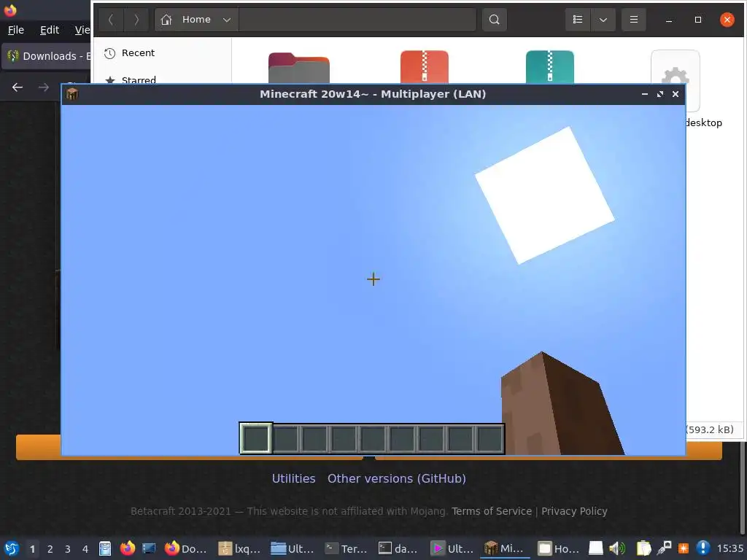Click the Minecraft window title bar icon

(x=72, y=94)
